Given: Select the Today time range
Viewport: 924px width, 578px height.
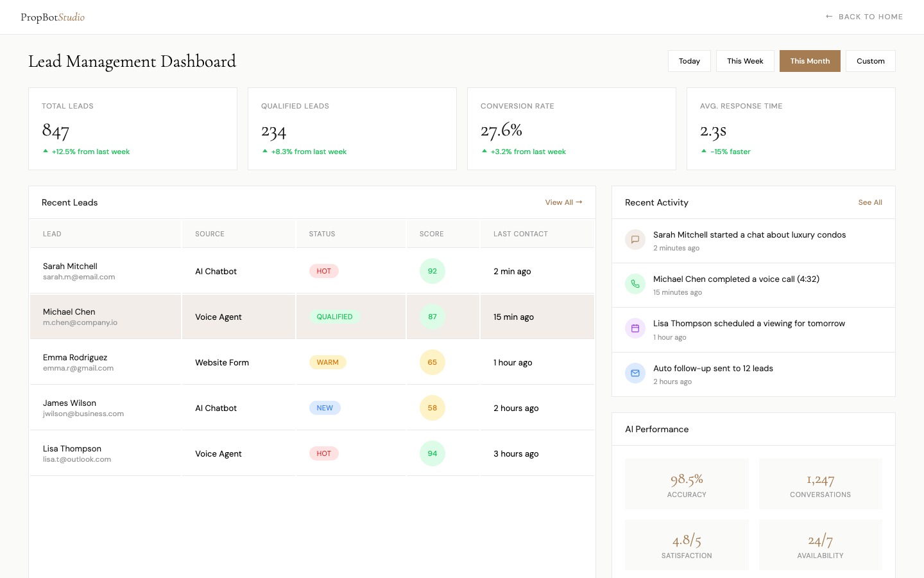Looking at the screenshot, I should pyautogui.click(x=689, y=61).
